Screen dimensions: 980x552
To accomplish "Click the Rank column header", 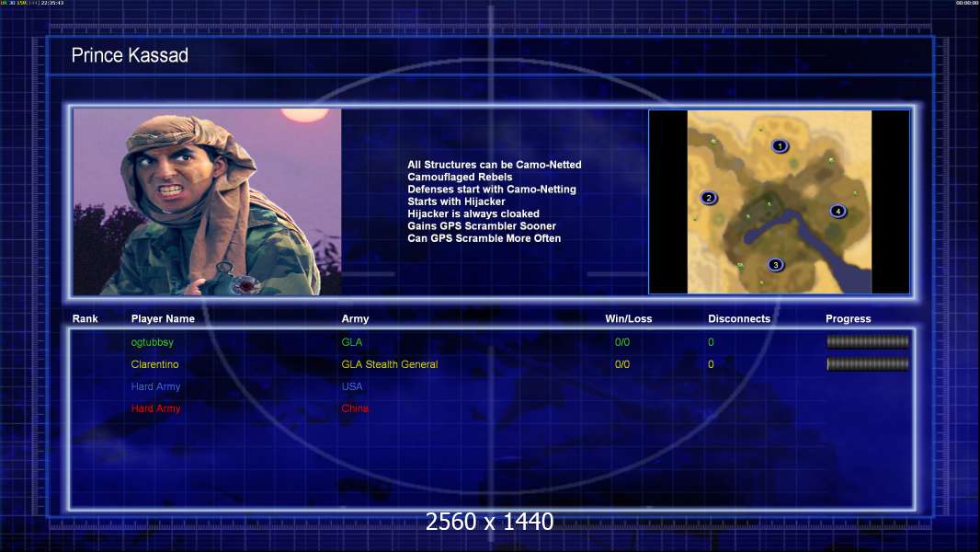I will [85, 319].
